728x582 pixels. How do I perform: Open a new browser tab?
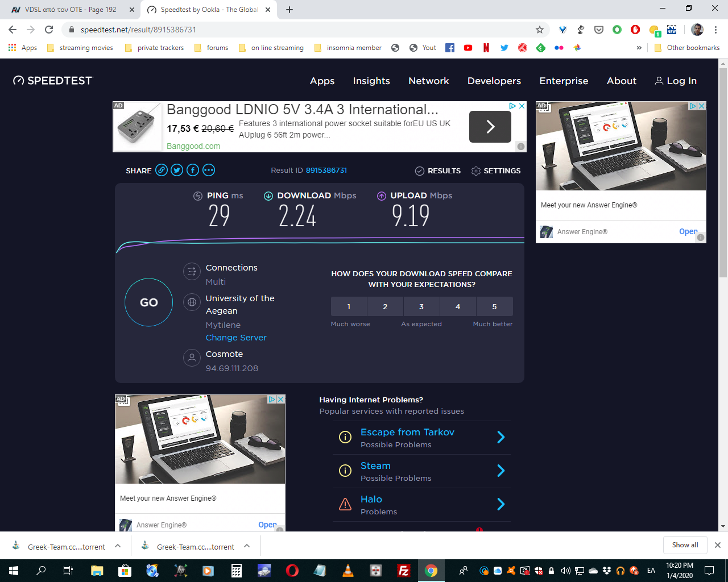pyautogui.click(x=289, y=10)
